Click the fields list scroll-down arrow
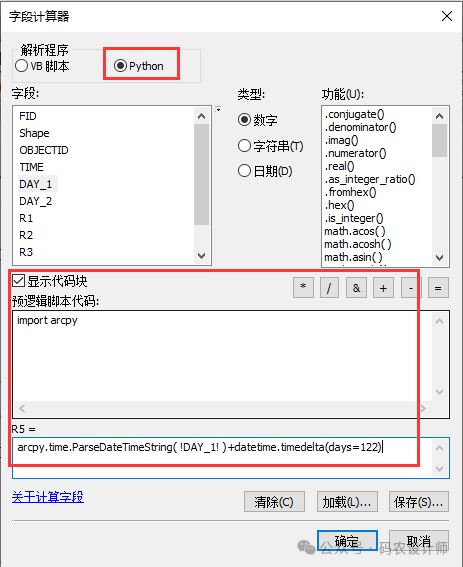Image resolution: width=463 pixels, height=567 pixels. [201, 256]
